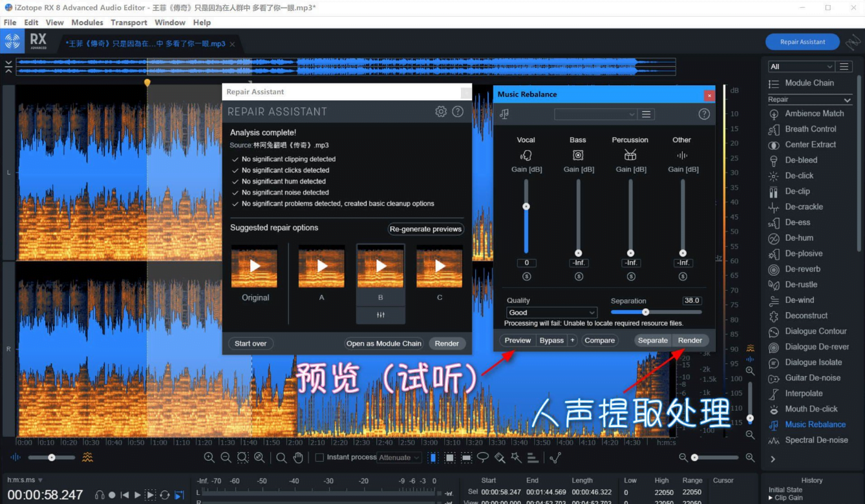
Task: Open the Repair category dropdown in the sidebar
Action: pos(810,99)
